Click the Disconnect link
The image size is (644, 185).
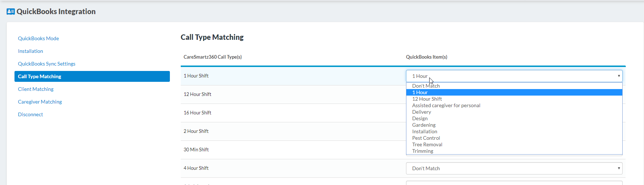click(x=30, y=114)
